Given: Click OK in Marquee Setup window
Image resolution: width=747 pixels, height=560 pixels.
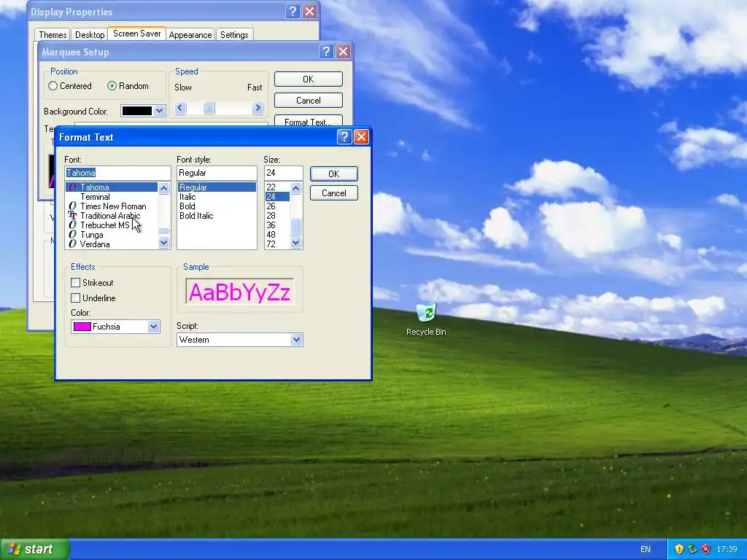Looking at the screenshot, I should [309, 79].
